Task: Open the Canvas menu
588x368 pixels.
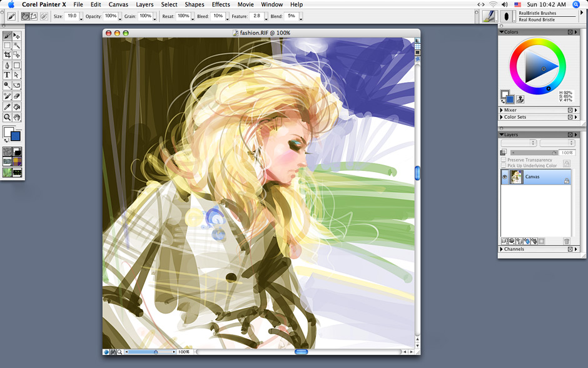Action: pyautogui.click(x=118, y=4)
